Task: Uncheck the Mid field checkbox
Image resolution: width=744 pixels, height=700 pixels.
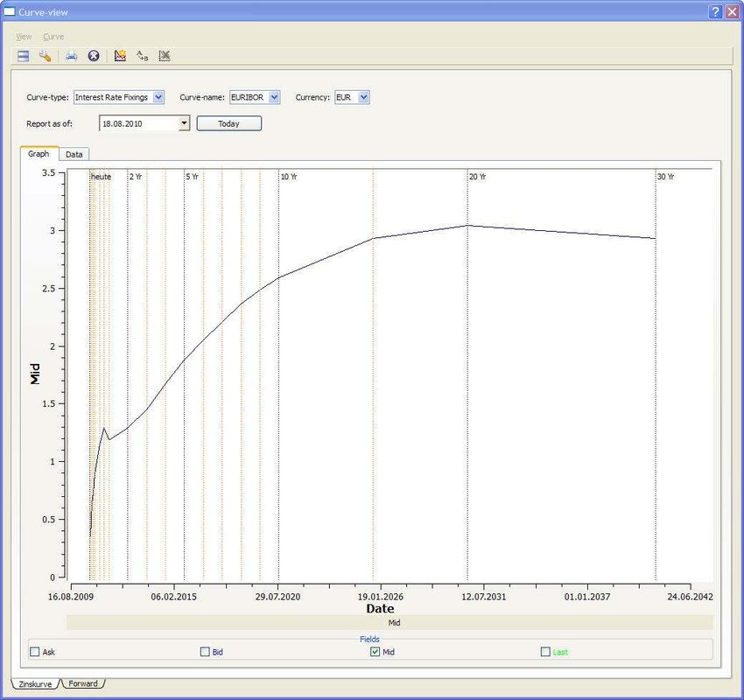Action: pyautogui.click(x=376, y=652)
